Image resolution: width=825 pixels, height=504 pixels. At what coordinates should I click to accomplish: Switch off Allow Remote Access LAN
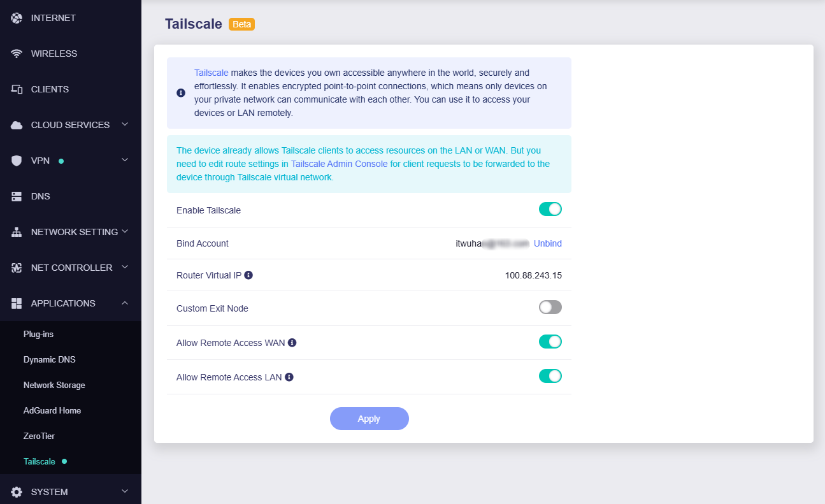coord(550,376)
